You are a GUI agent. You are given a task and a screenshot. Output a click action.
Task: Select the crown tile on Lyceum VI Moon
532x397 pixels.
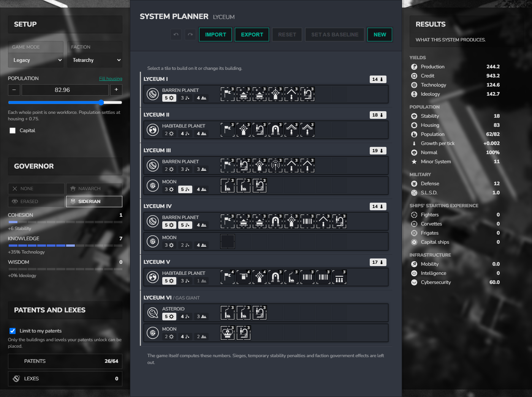point(228,333)
